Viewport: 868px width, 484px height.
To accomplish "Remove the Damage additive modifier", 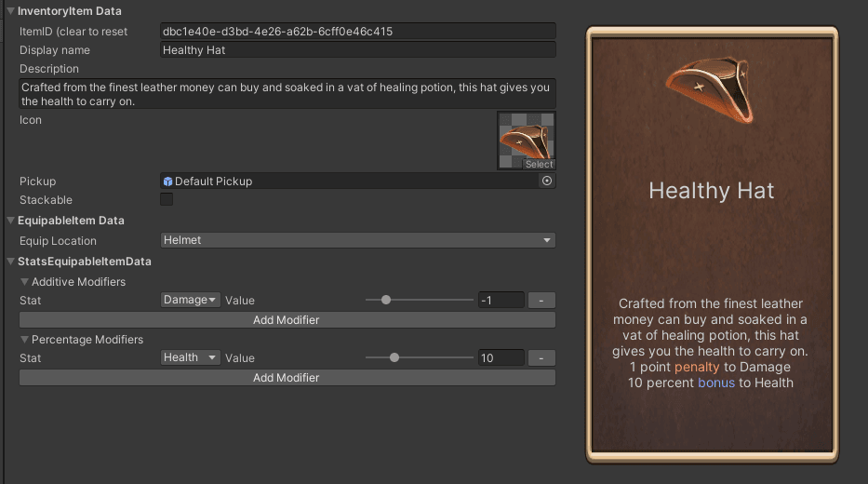I will [x=541, y=301].
